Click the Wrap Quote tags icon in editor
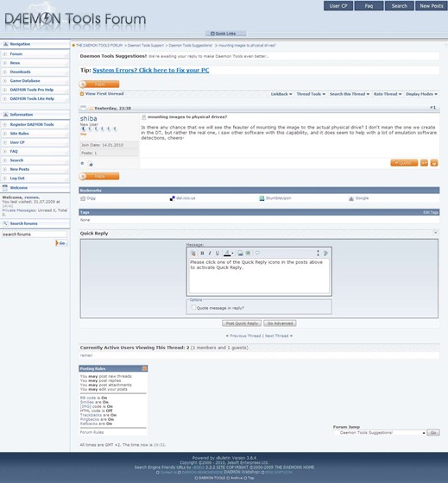 (x=257, y=253)
